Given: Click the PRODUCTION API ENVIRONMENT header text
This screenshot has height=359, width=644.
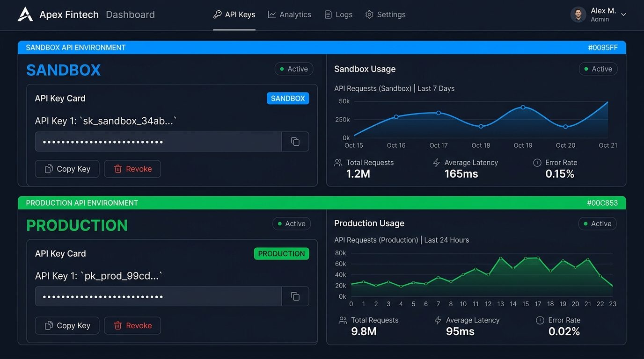Looking at the screenshot, I should click(82, 203).
